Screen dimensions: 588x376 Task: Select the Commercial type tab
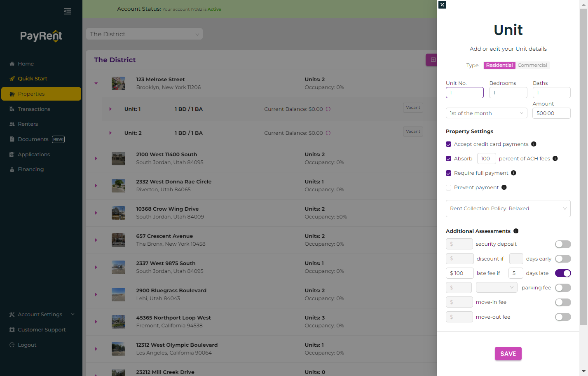click(532, 65)
